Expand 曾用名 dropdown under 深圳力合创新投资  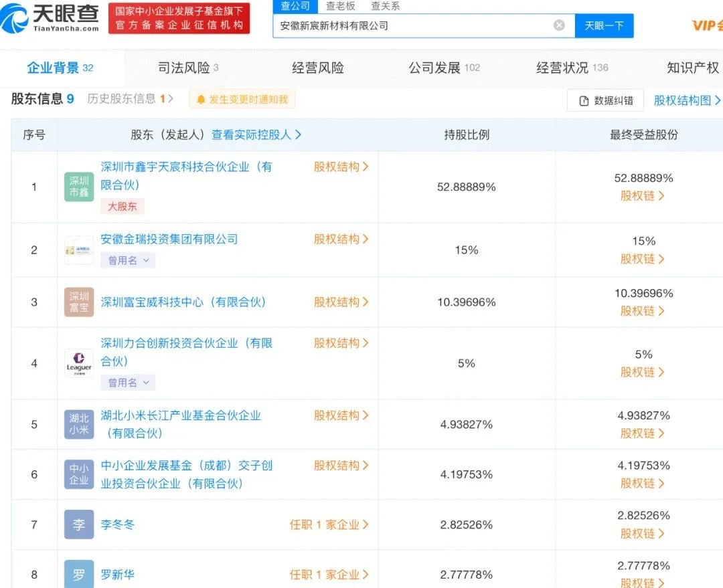pyautogui.click(x=128, y=383)
